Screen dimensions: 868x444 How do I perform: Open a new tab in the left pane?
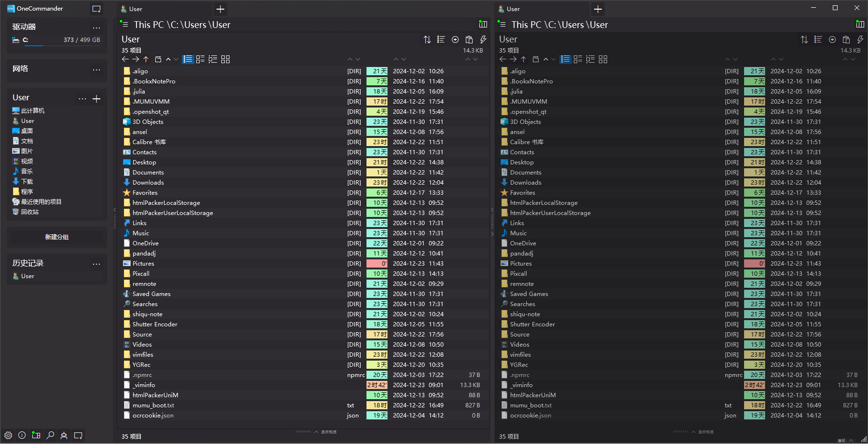[x=220, y=9]
